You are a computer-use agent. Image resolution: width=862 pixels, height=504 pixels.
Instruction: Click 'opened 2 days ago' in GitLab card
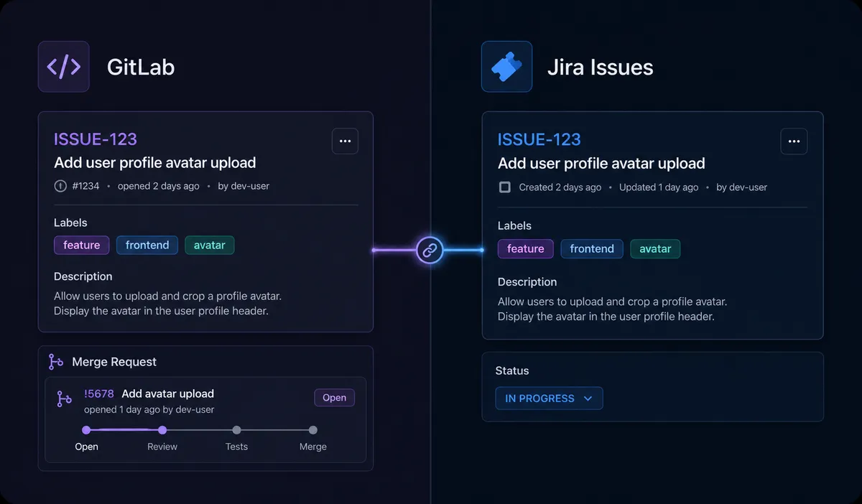pos(159,186)
